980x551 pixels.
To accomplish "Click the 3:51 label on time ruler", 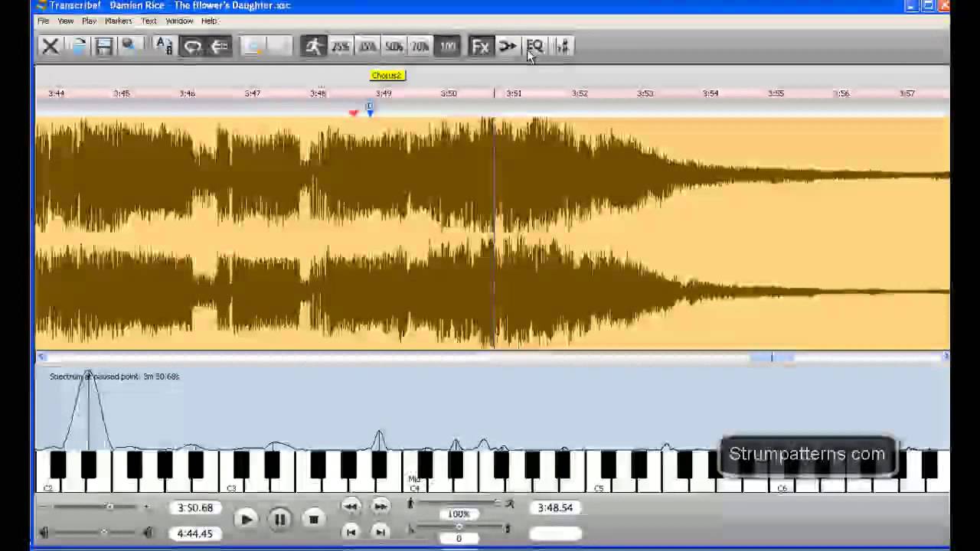I will point(514,93).
